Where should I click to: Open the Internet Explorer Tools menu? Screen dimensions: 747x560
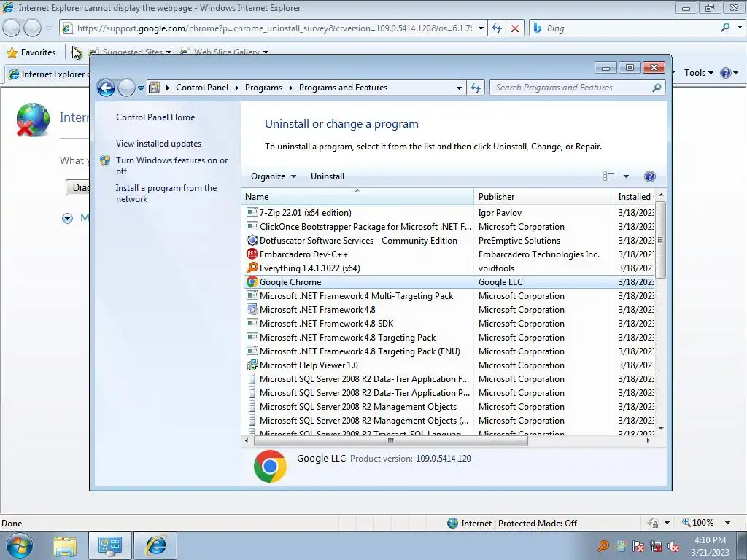698,73
